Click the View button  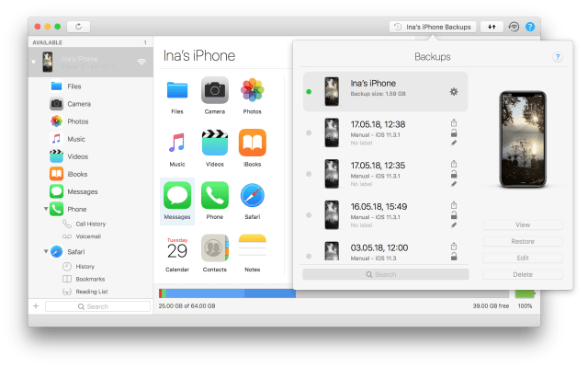coord(523,224)
